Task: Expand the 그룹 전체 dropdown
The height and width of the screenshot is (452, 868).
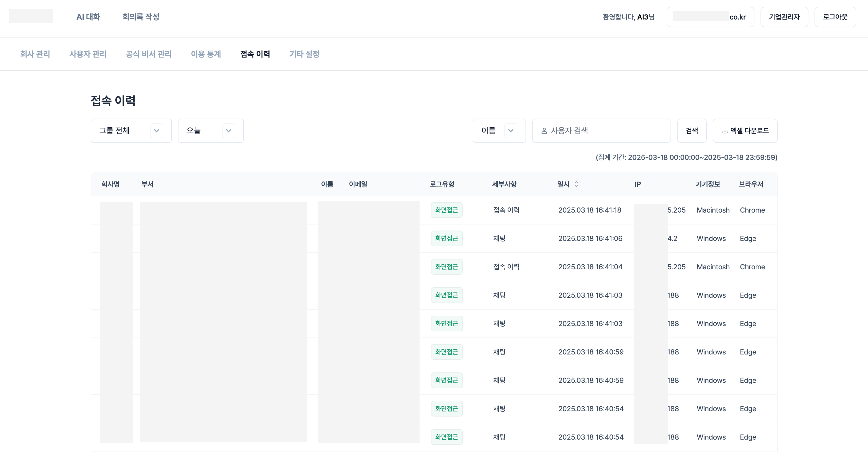Action: 131,131
